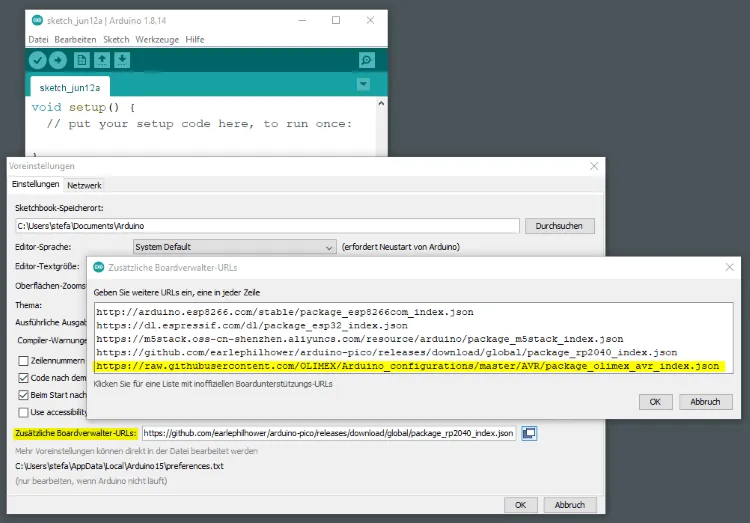
Task: Open a sketch with the Open icon
Action: point(102,60)
